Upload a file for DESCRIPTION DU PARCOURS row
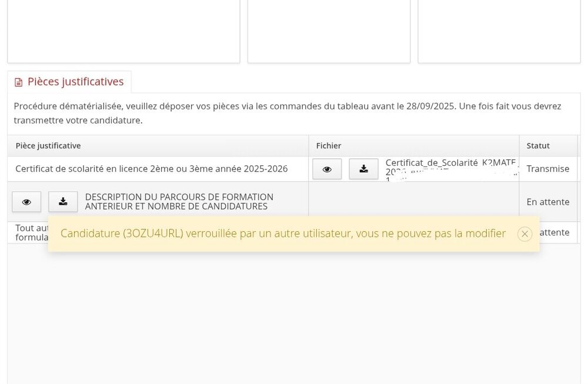The width and height of the screenshot is (588, 384). tap(63, 202)
